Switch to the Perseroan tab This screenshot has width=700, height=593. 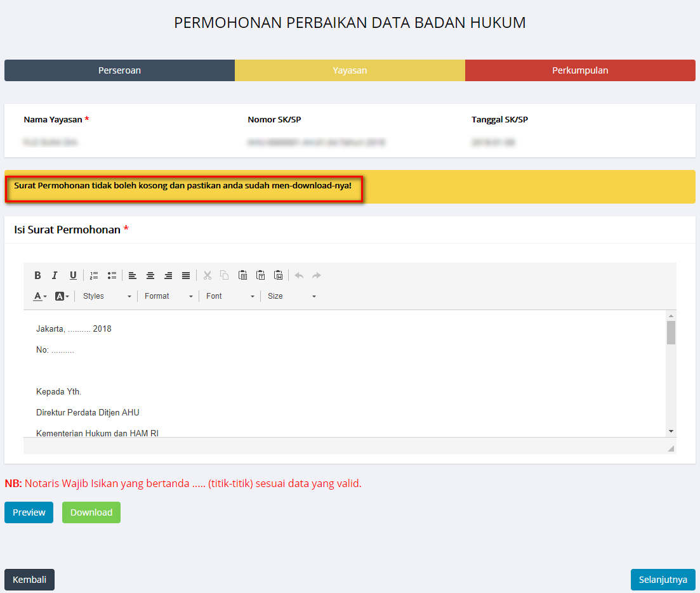(x=119, y=70)
